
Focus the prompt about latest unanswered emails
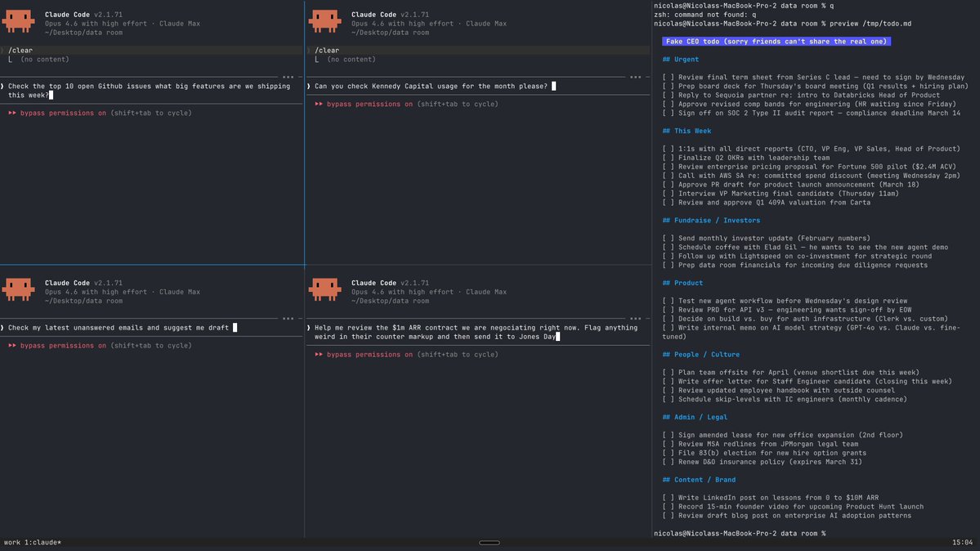(151, 328)
